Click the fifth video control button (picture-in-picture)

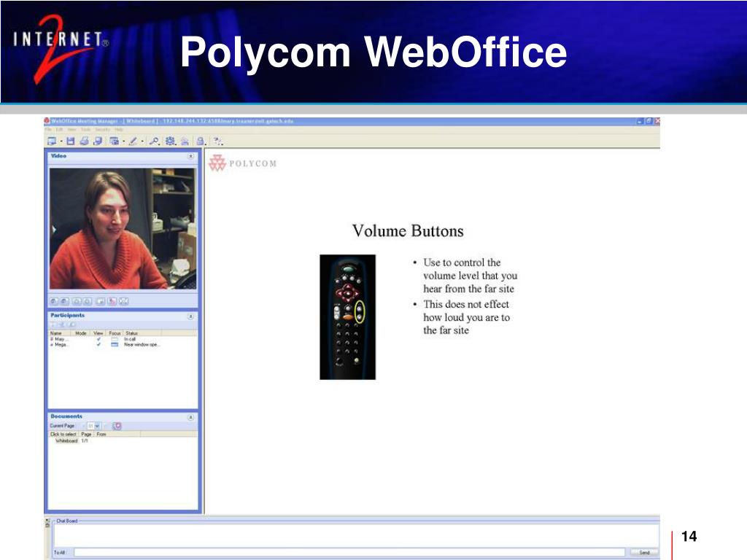[101, 301]
